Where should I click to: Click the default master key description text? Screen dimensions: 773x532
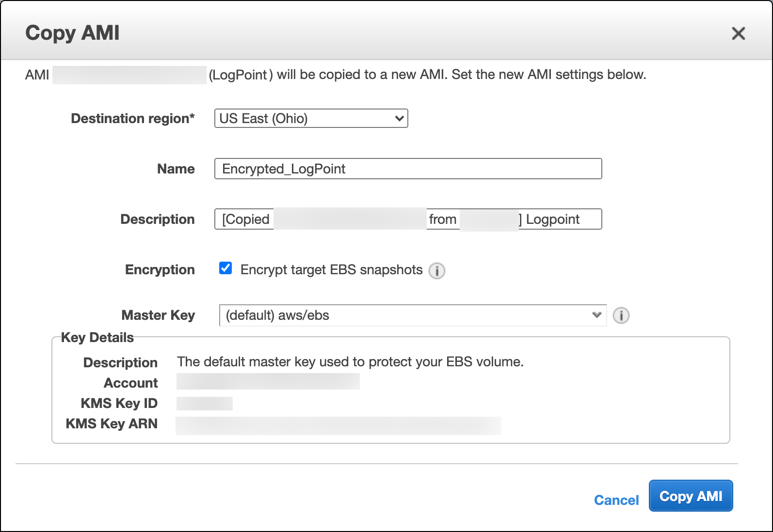coord(350,362)
